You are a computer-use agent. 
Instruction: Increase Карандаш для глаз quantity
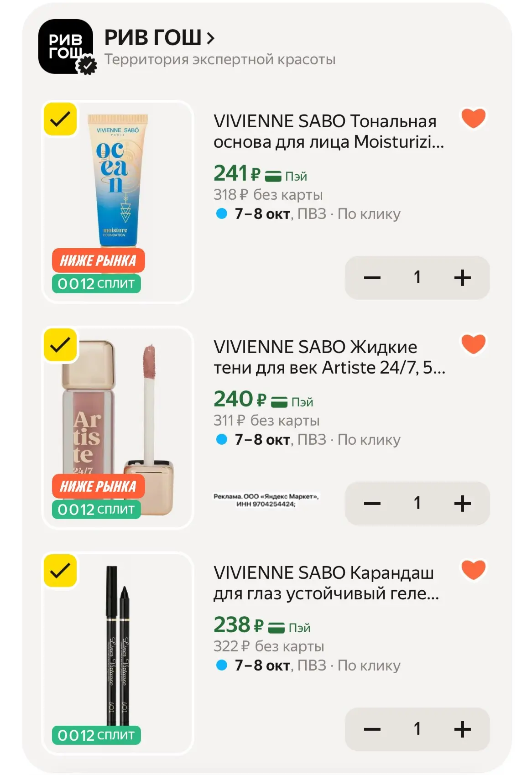(x=462, y=729)
